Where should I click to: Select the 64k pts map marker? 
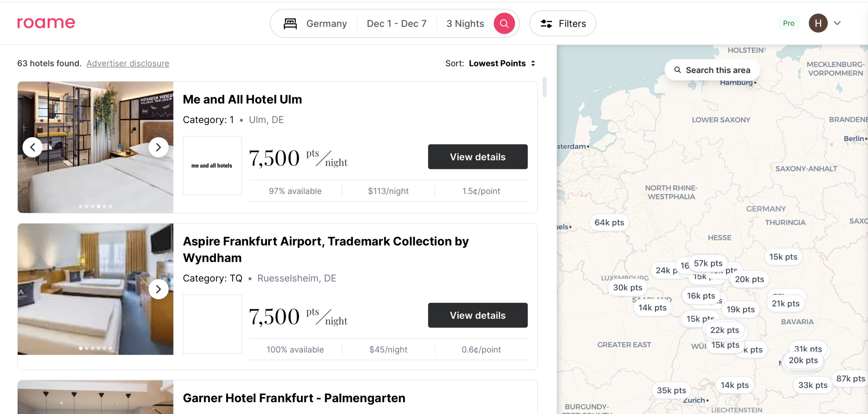[609, 223]
